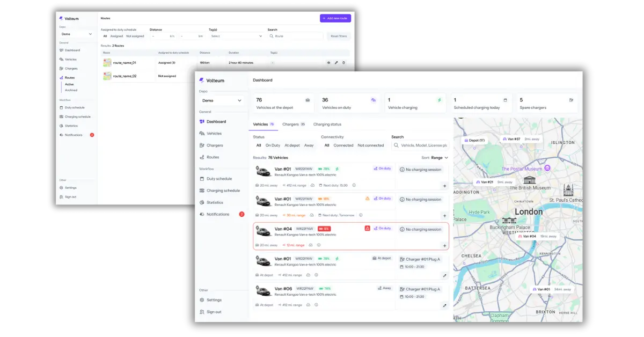
Task: Open Charging schedule in Dashboard window sidebar
Action: tap(223, 191)
